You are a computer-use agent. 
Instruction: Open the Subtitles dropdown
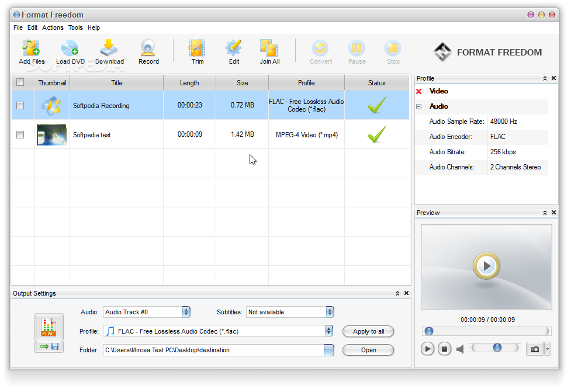(x=330, y=312)
